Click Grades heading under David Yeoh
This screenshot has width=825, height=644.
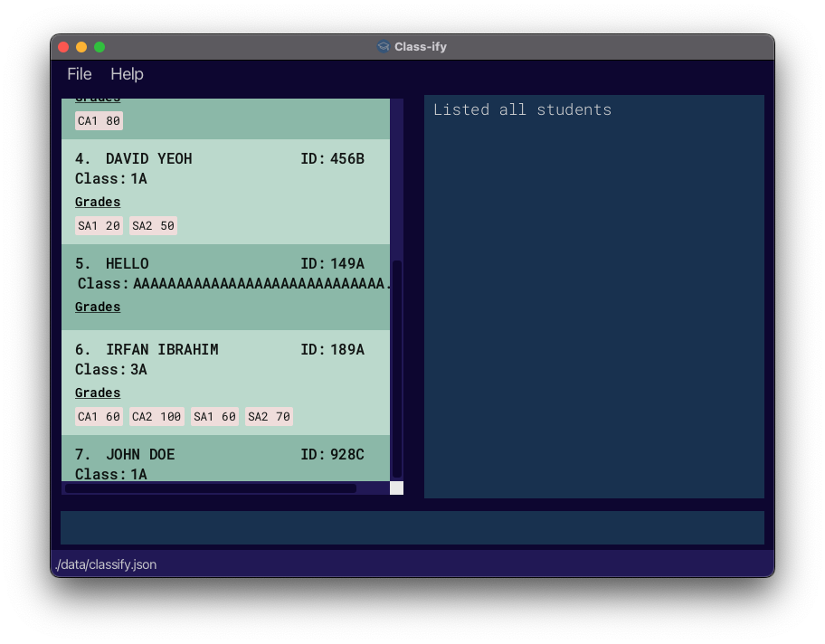pos(98,202)
